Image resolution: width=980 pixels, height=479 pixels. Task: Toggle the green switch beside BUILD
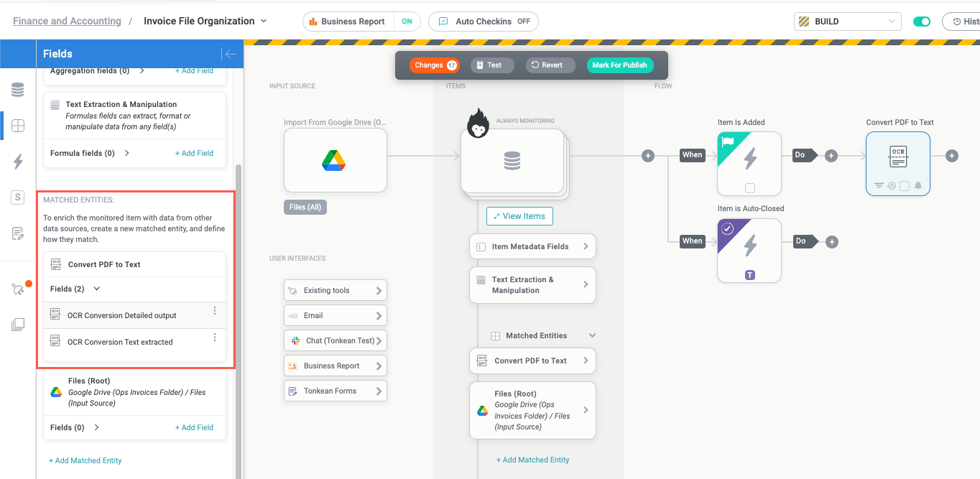921,22
